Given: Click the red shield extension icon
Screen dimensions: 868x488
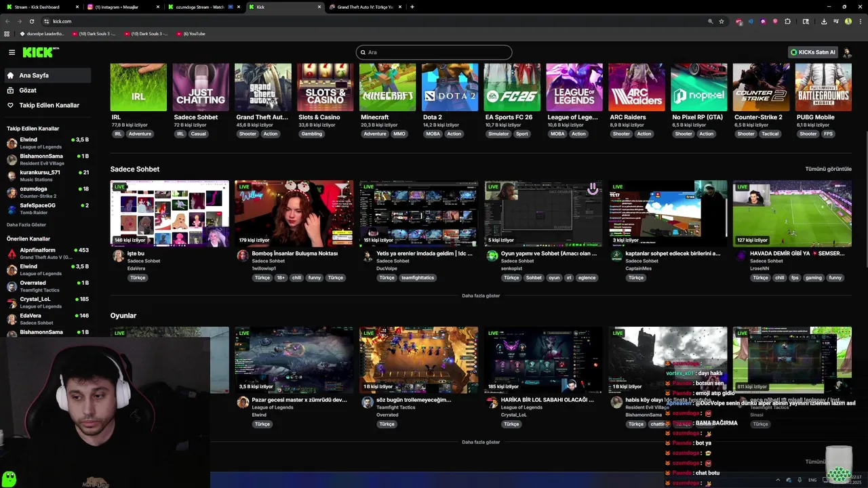Looking at the screenshot, I should 775,21.
